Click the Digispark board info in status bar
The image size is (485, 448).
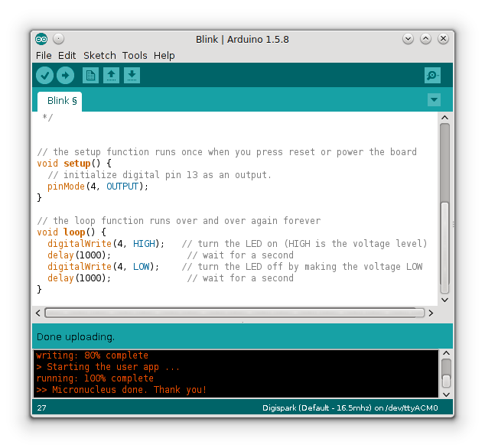pos(350,407)
